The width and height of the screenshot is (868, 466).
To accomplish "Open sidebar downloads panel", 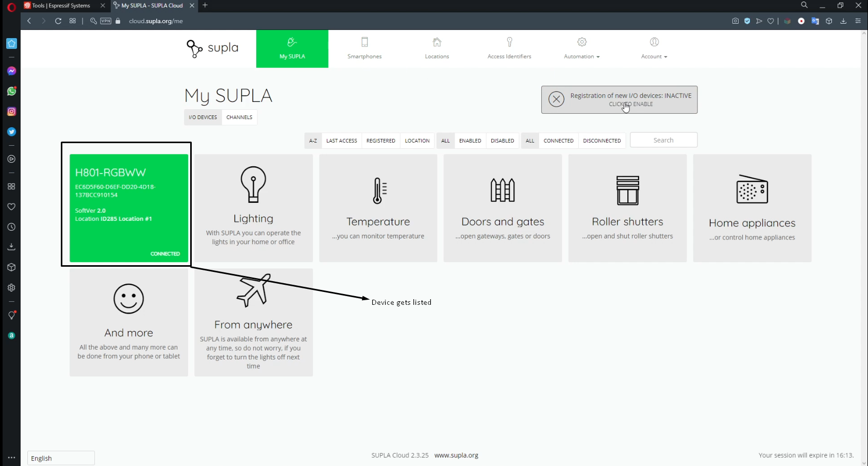I will point(11,247).
